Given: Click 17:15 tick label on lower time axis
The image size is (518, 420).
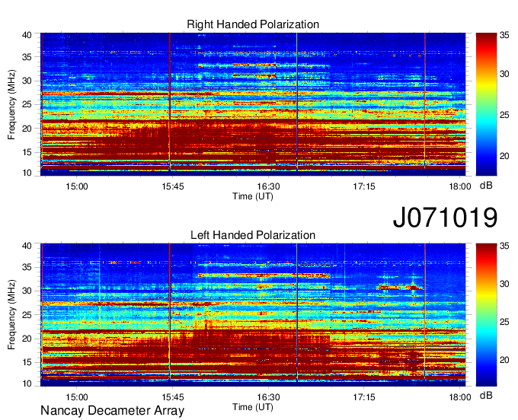Looking at the screenshot, I should click(363, 397).
